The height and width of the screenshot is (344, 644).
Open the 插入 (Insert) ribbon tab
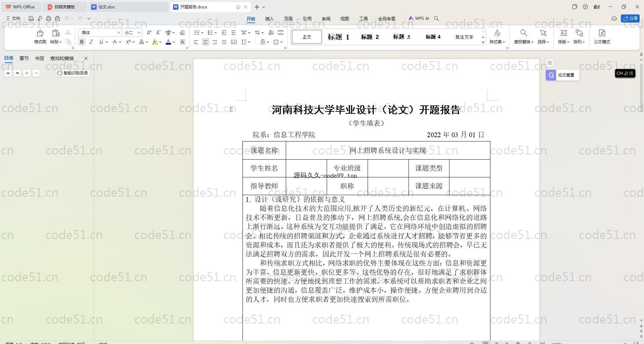coord(269,19)
